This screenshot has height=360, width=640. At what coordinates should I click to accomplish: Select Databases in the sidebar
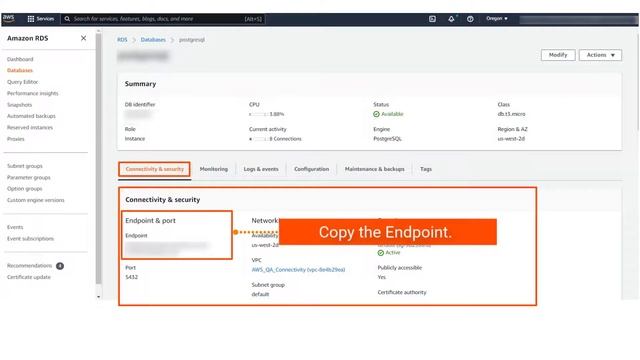pos(20,71)
